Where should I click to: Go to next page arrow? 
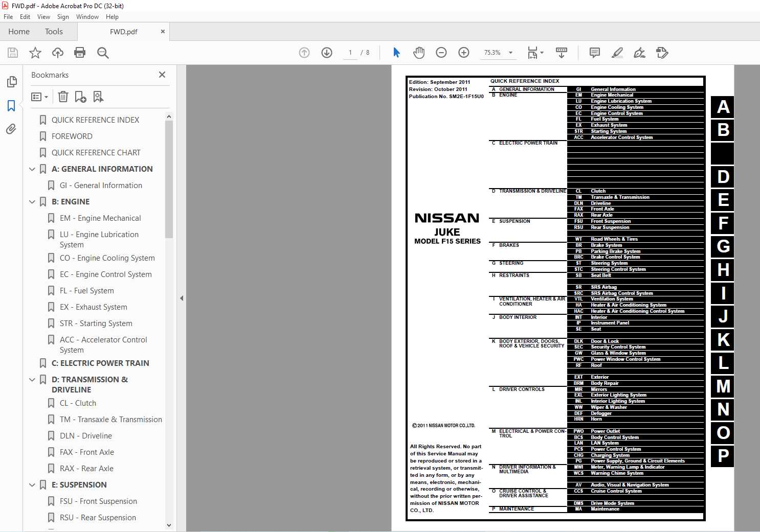[x=327, y=53]
